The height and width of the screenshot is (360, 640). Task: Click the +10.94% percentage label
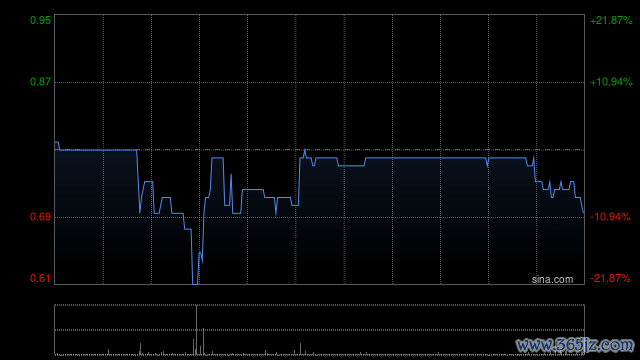point(611,82)
